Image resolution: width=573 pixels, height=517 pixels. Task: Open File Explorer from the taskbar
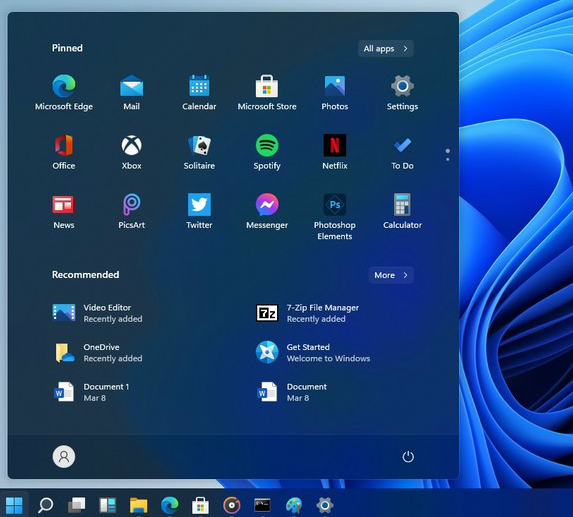(139, 505)
